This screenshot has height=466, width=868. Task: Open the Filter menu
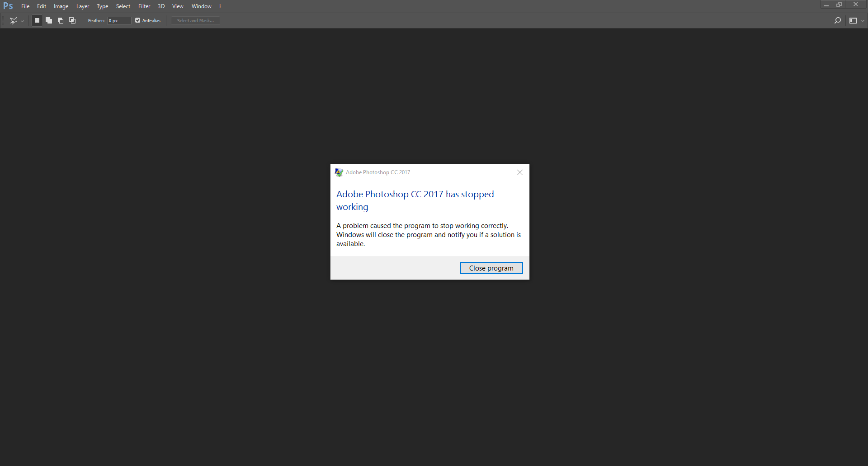pos(144,6)
